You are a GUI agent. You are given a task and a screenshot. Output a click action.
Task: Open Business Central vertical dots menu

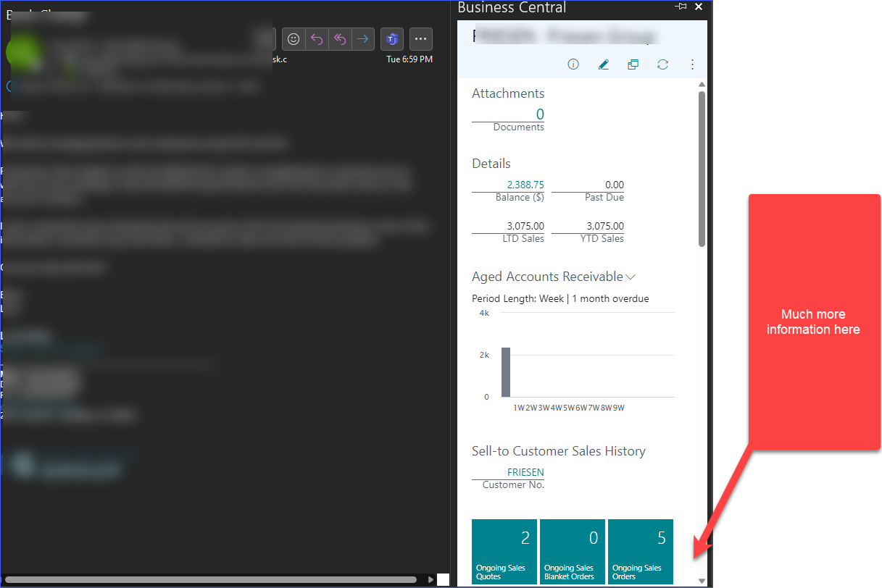pyautogui.click(x=692, y=64)
